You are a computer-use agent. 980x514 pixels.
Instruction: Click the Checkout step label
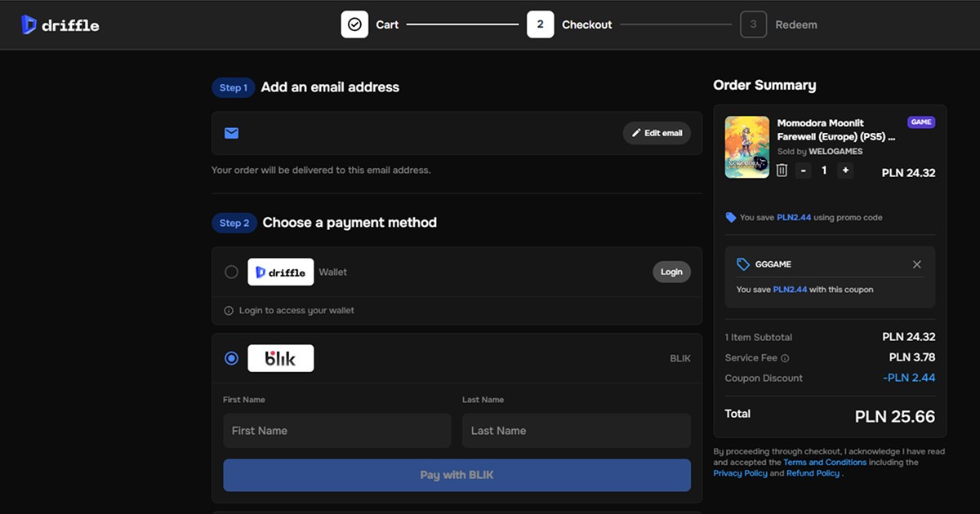point(587,24)
